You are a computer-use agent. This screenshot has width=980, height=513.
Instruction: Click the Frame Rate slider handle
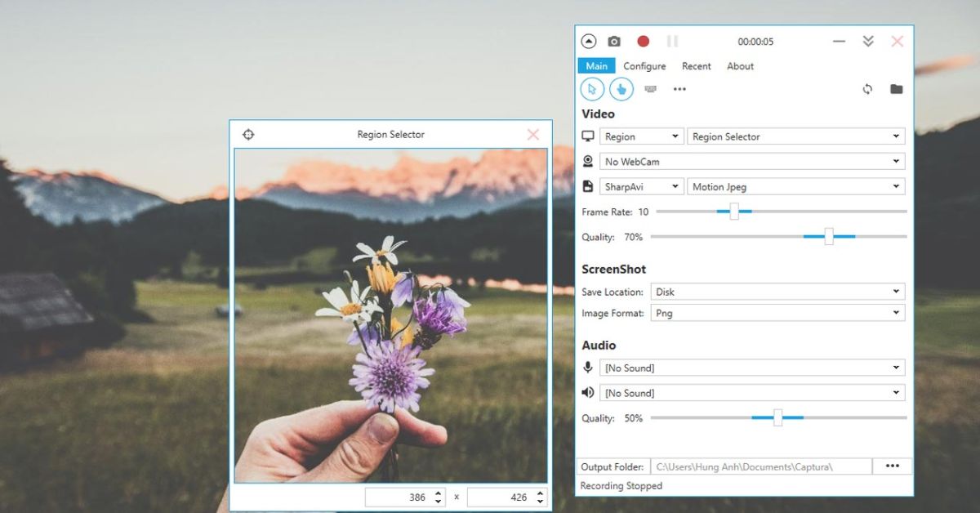[x=734, y=212]
